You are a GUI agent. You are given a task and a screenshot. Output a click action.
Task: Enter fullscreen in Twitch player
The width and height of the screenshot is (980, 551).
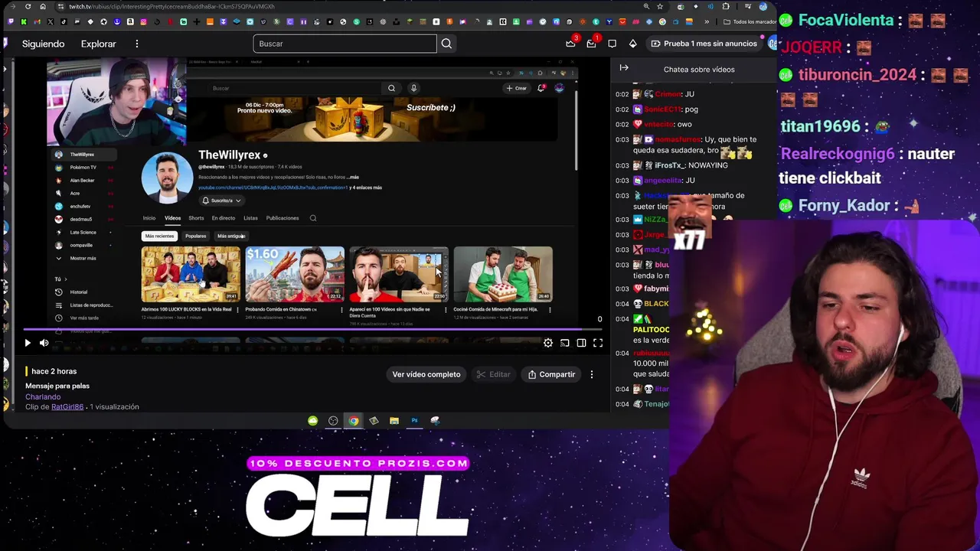(x=598, y=343)
